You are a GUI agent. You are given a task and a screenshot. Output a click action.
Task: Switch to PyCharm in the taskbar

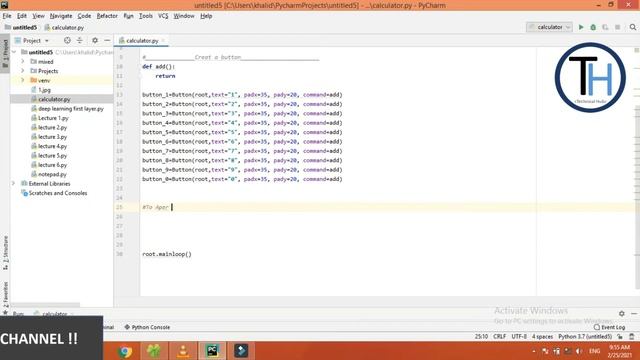[x=212, y=351]
